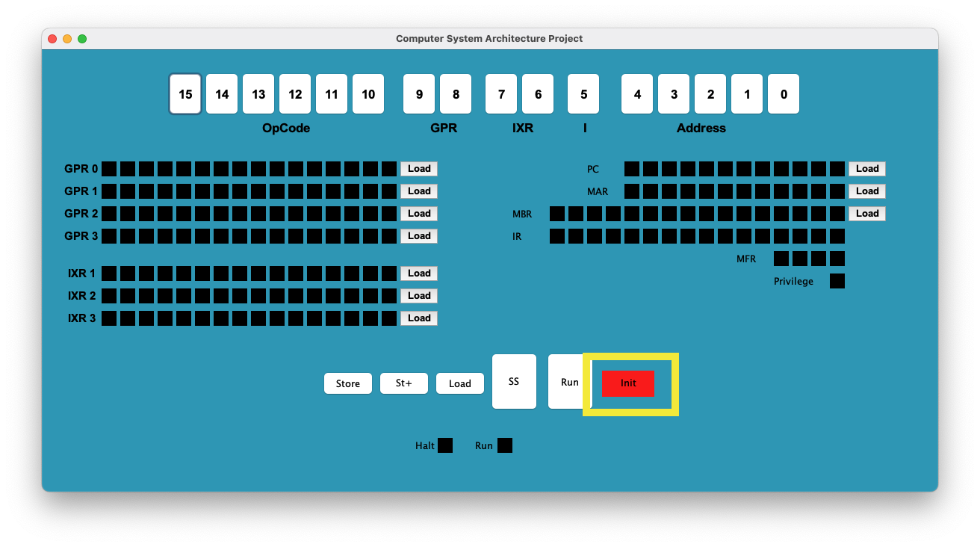Load switches into GPR 0

(x=419, y=169)
